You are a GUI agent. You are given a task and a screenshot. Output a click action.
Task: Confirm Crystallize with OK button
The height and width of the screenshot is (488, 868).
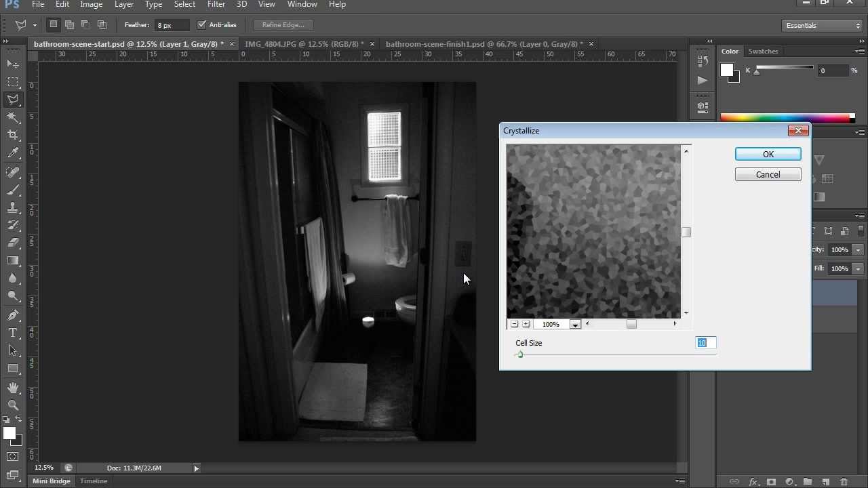pos(768,155)
